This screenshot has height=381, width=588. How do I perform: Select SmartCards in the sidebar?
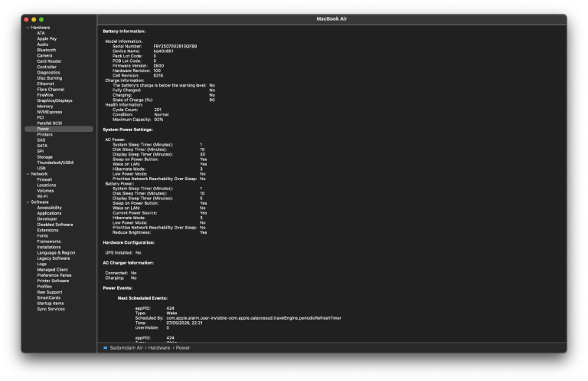tap(49, 297)
